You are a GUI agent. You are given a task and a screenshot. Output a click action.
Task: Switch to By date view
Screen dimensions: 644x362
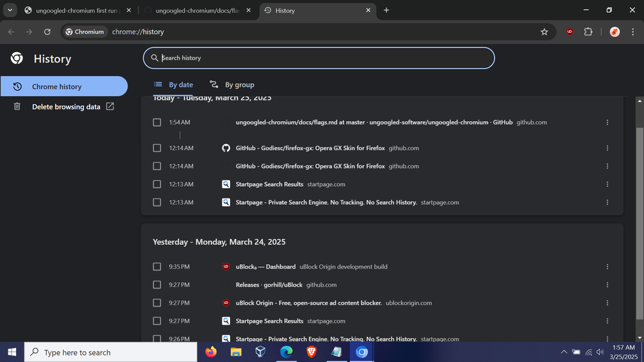pyautogui.click(x=173, y=84)
